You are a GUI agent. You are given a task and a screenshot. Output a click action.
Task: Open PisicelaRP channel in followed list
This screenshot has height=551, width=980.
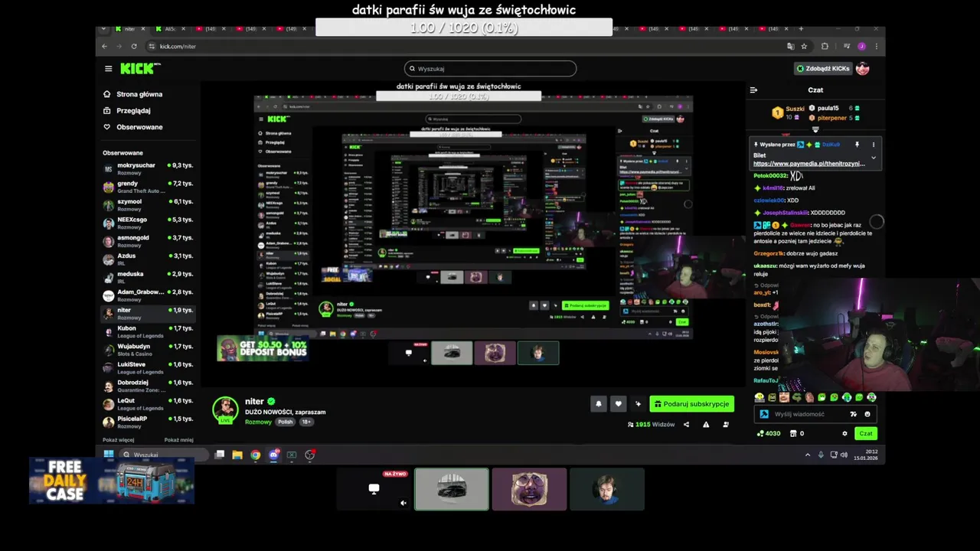(x=149, y=422)
